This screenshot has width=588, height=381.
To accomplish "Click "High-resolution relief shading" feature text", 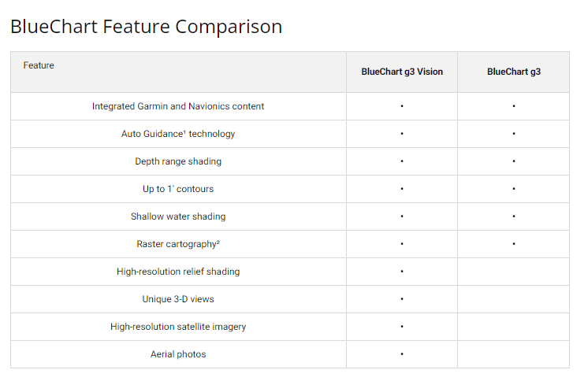I will tap(178, 272).
